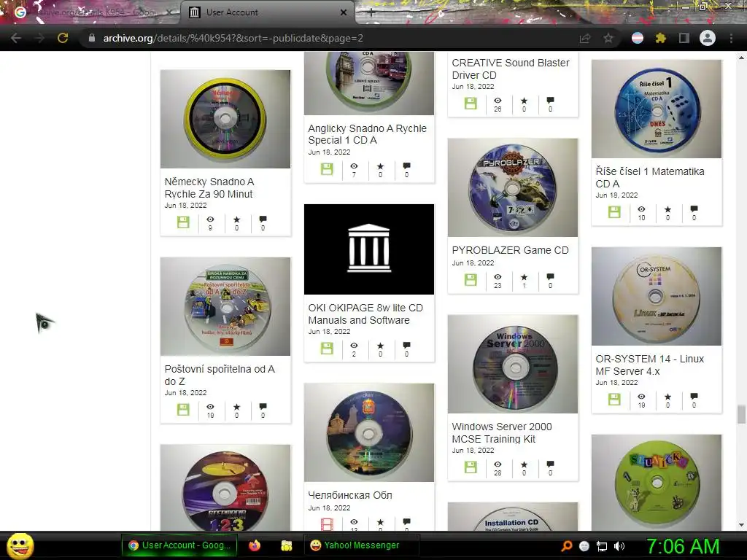
Task: Open Chrome three-dot menu
Action: (731, 38)
